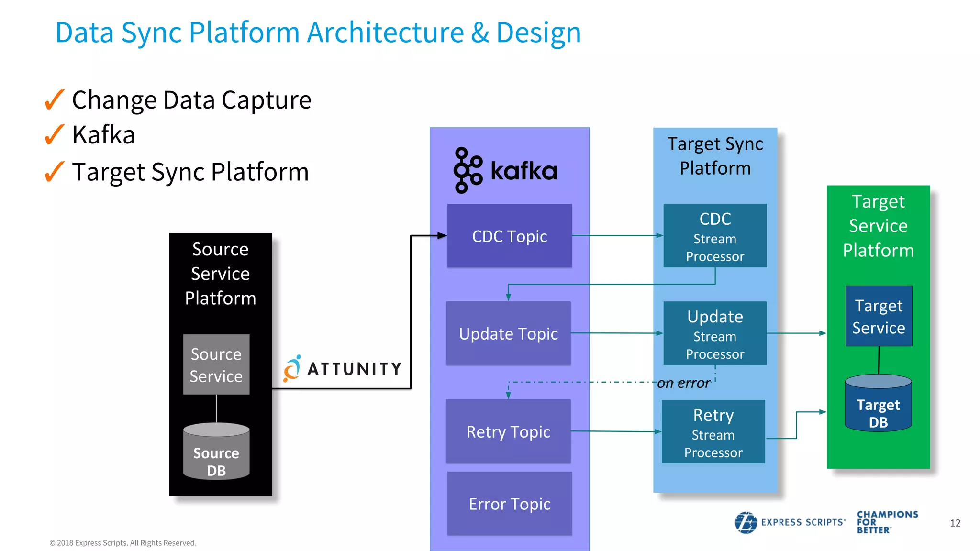
Task: Select the CDC Stream Processor block
Action: (715, 236)
